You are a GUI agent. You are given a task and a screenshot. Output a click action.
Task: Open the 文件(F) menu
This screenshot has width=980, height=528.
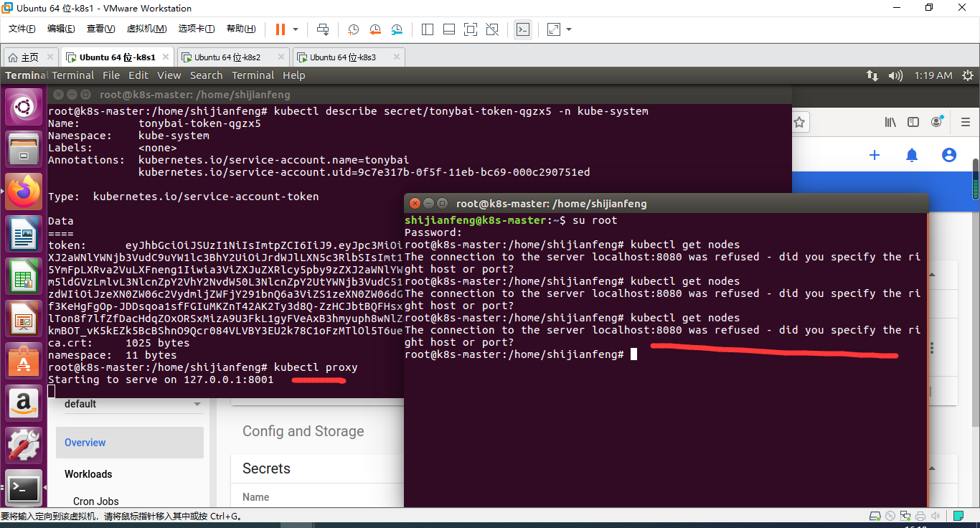point(22,29)
